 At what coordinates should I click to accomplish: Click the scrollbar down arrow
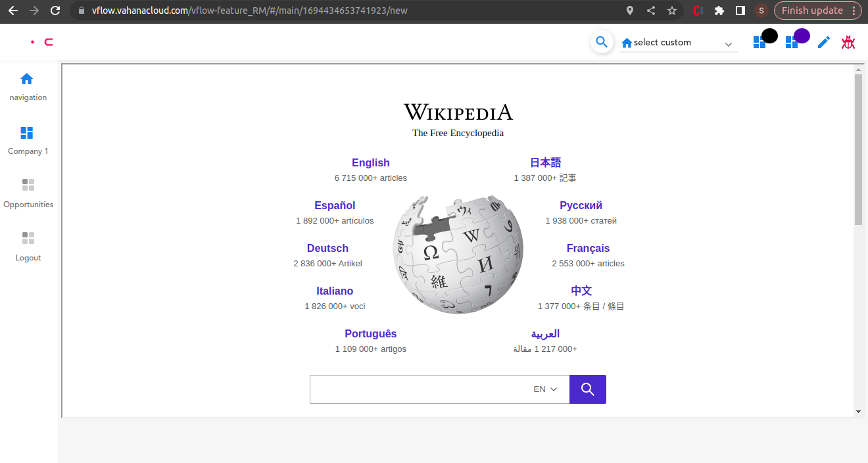pyautogui.click(x=858, y=412)
